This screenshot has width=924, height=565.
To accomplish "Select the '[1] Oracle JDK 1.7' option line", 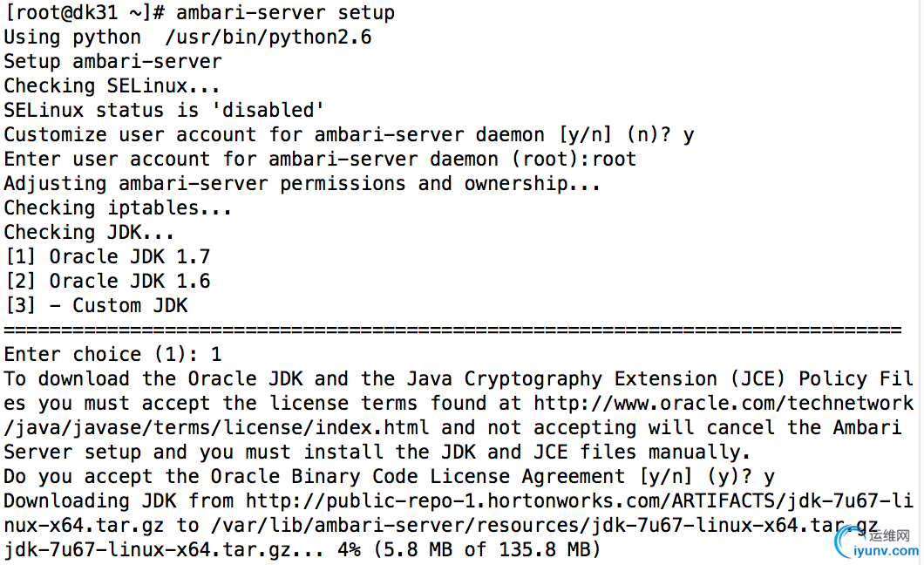I will tap(107, 257).
